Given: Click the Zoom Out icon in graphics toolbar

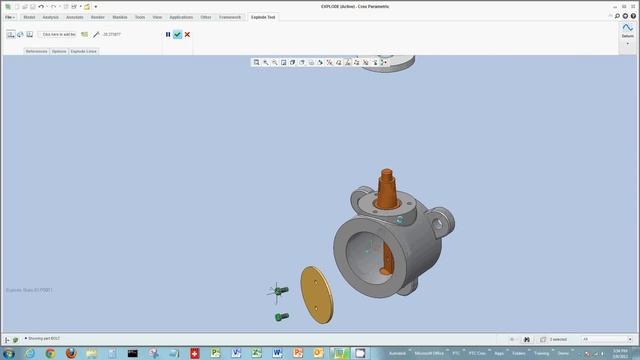Looking at the screenshot, I should pyautogui.click(x=275, y=62).
